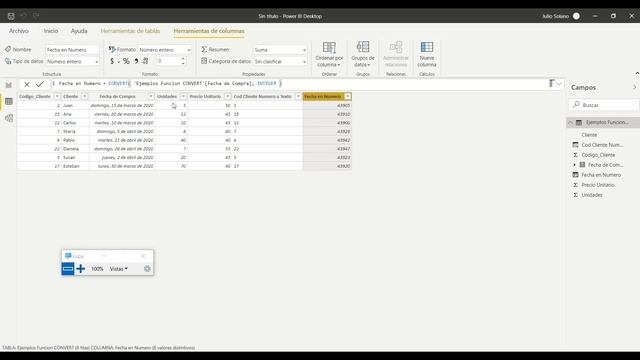Open the Herramientas de tablas tab
This screenshot has height=360, width=640.
(130, 31)
